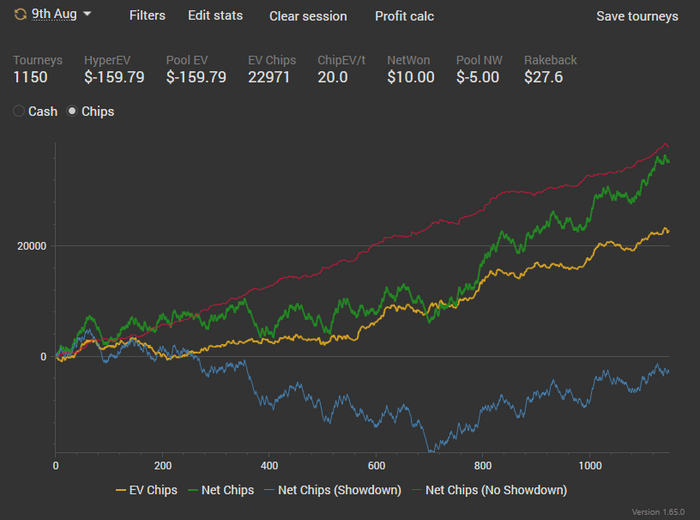The height and width of the screenshot is (520, 700).
Task: Open the Profit calc tool
Action: tap(404, 16)
